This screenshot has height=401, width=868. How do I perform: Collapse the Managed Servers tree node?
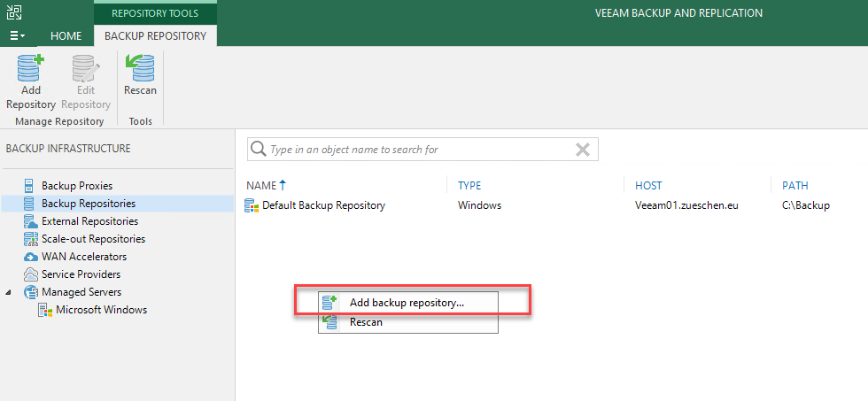[x=8, y=292]
